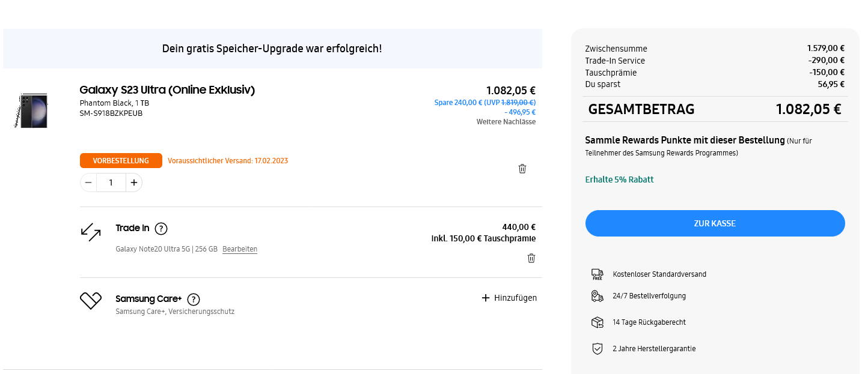
Task: Open the Galaxy S23 Ultra product thumbnail
Action: (x=32, y=110)
